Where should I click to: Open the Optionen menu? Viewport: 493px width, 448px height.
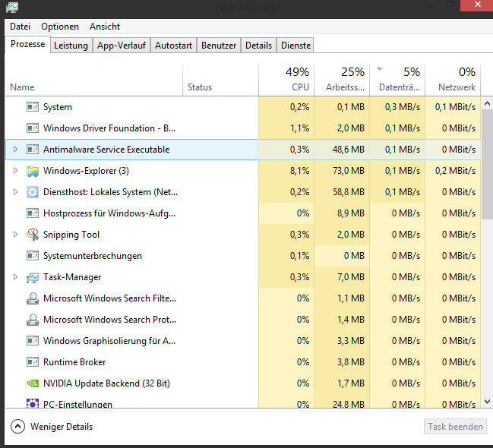(60, 27)
